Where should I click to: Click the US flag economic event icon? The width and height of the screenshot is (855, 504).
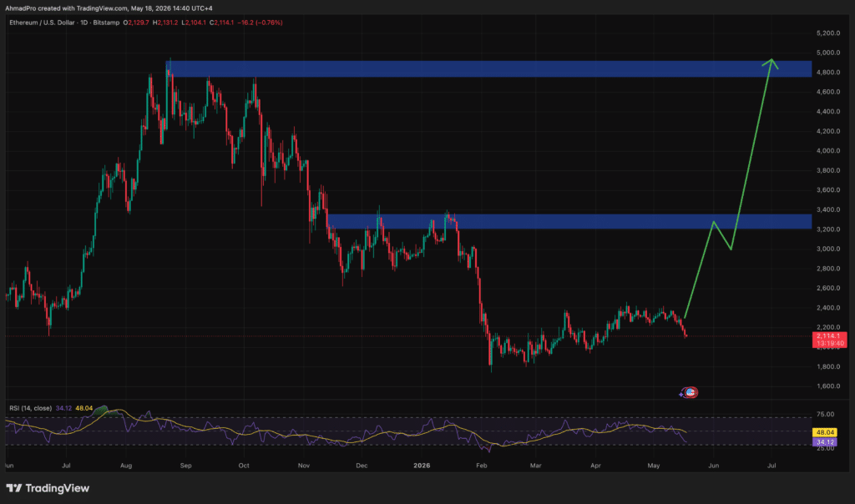(691, 392)
